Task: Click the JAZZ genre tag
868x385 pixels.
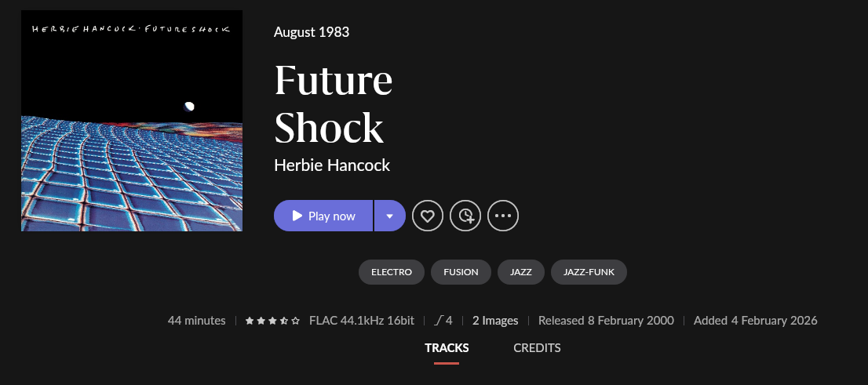Action: [x=521, y=272]
